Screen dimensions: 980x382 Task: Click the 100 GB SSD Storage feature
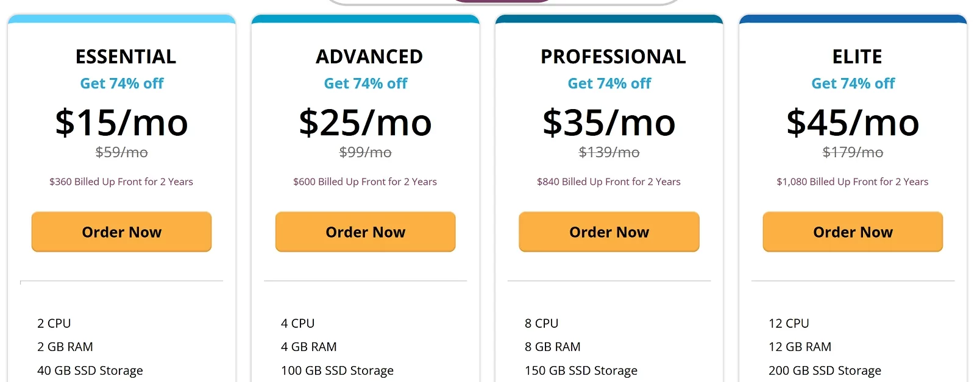337,370
